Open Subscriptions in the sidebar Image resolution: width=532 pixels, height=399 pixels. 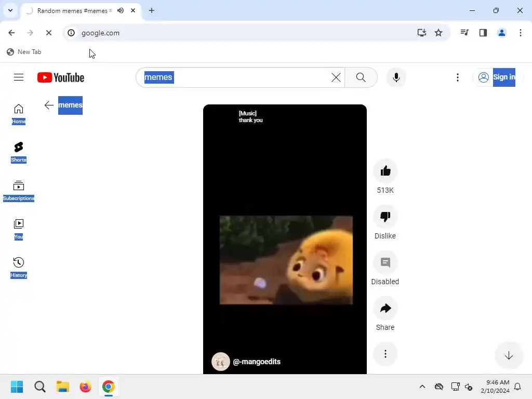(19, 191)
